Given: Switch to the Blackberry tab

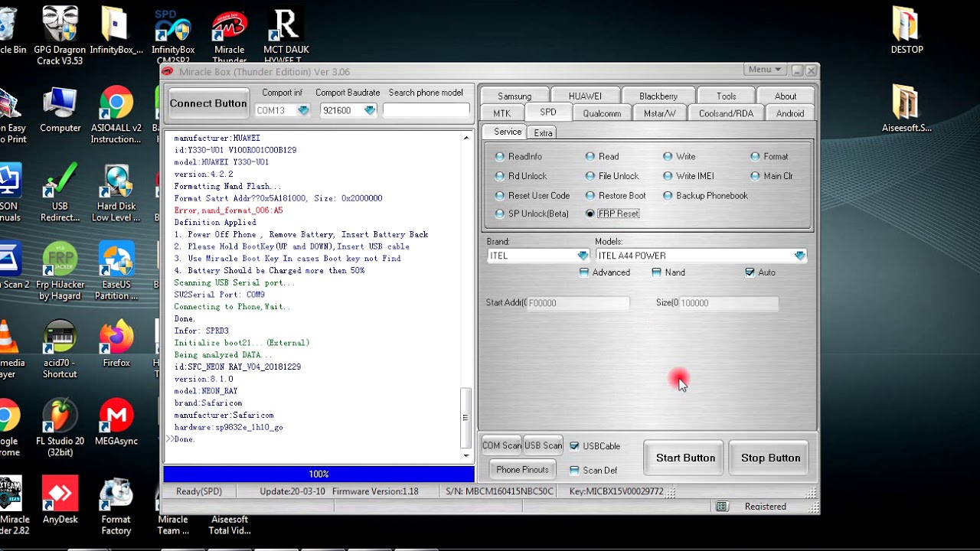Looking at the screenshot, I should click(x=658, y=96).
